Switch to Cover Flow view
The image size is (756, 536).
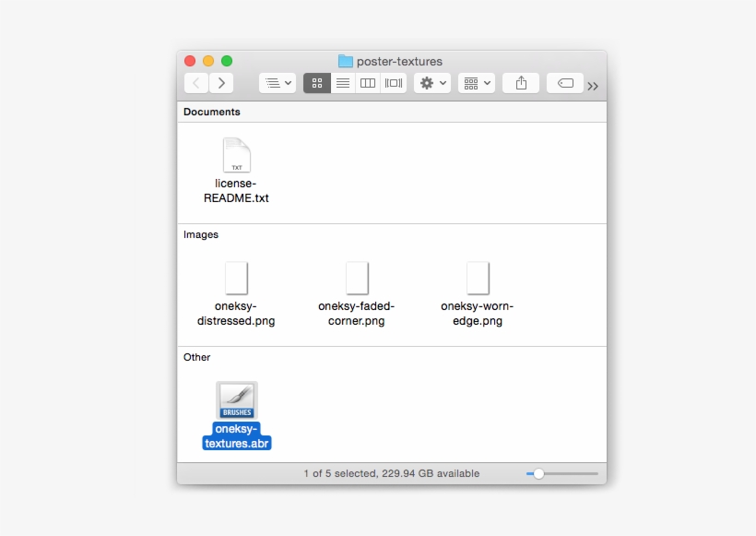click(x=394, y=83)
